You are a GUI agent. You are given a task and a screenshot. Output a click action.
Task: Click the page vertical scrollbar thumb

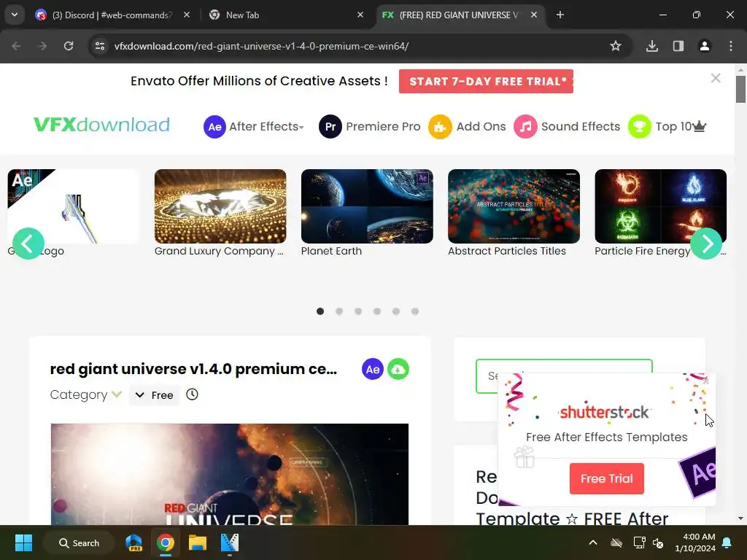coord(740,89)
